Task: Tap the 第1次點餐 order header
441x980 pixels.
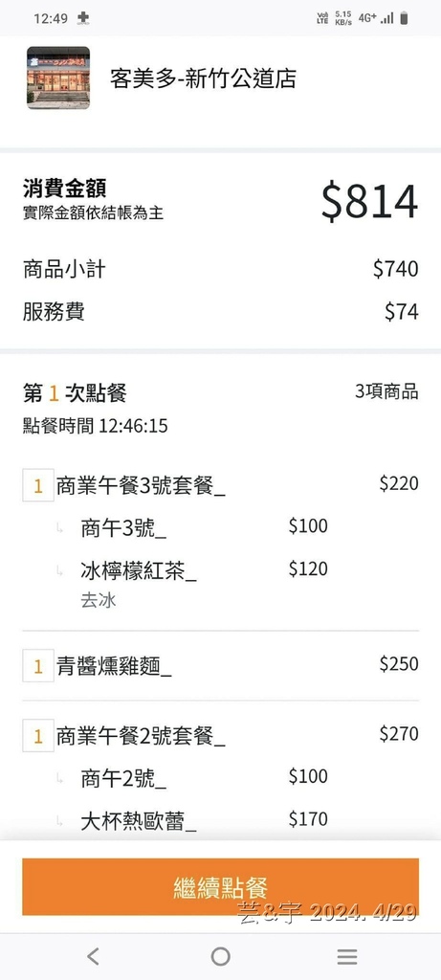Action: point(75,393)
